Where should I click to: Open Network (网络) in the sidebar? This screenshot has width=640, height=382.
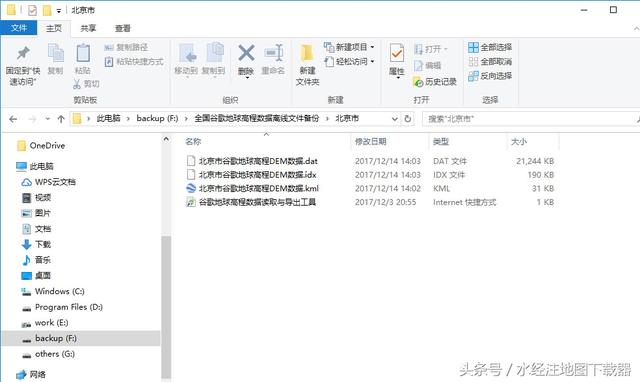click(31, 374)
